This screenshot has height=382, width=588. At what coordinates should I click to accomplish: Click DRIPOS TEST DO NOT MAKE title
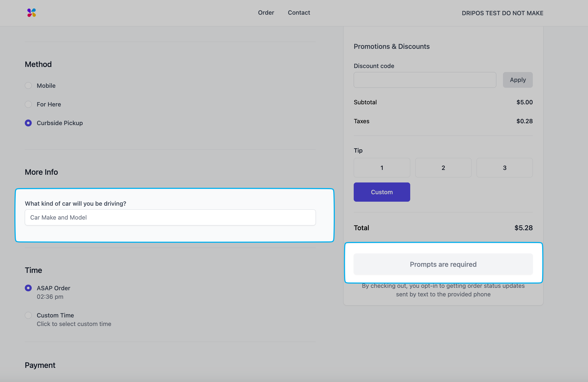(502, 13)
